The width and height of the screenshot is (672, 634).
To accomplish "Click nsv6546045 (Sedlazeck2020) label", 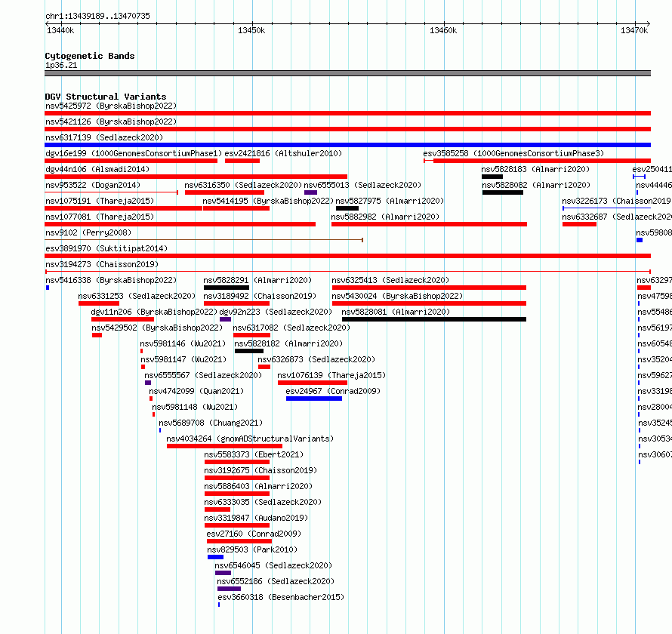I will (x=273, y=565).
